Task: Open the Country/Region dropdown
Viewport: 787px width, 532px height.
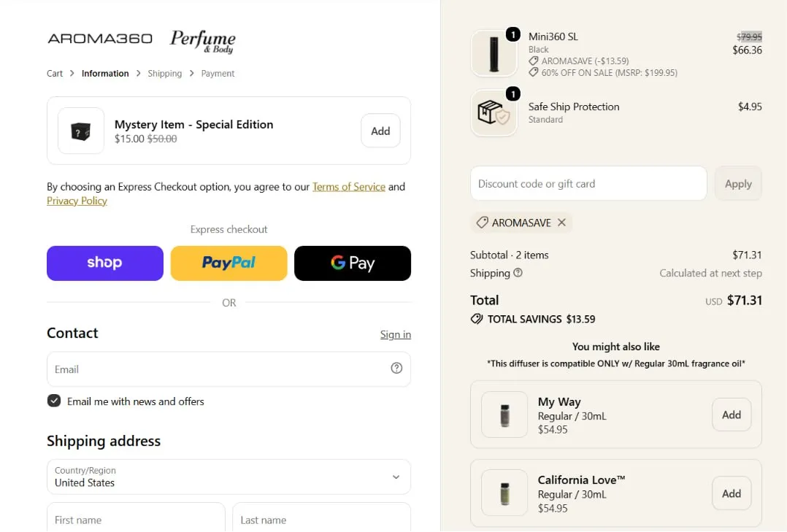Action: [229, 477]
